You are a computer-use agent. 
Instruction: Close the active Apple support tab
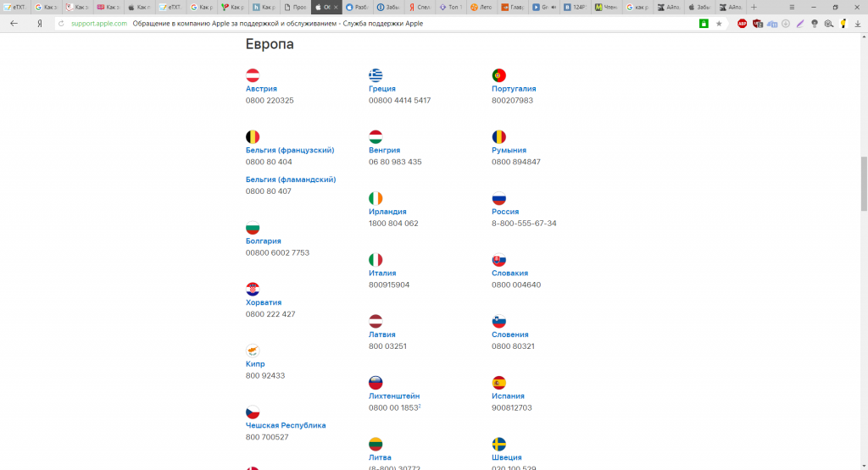337,7
